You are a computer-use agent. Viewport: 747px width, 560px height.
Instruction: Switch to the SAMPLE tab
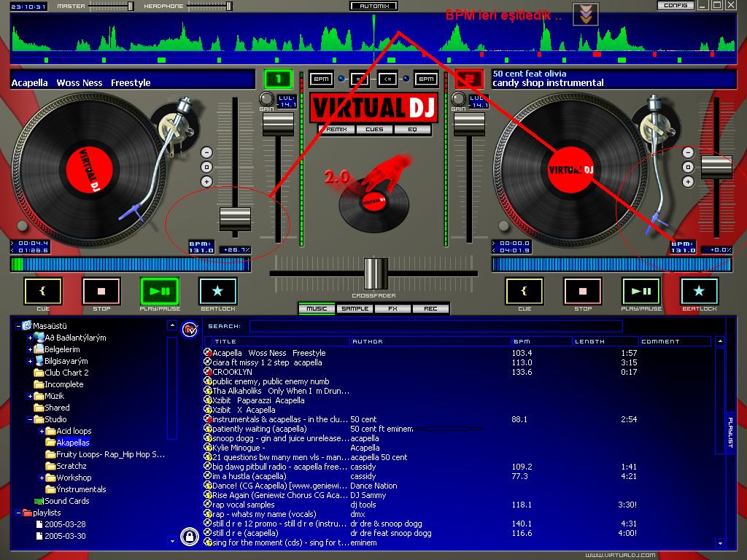[355, 309]
